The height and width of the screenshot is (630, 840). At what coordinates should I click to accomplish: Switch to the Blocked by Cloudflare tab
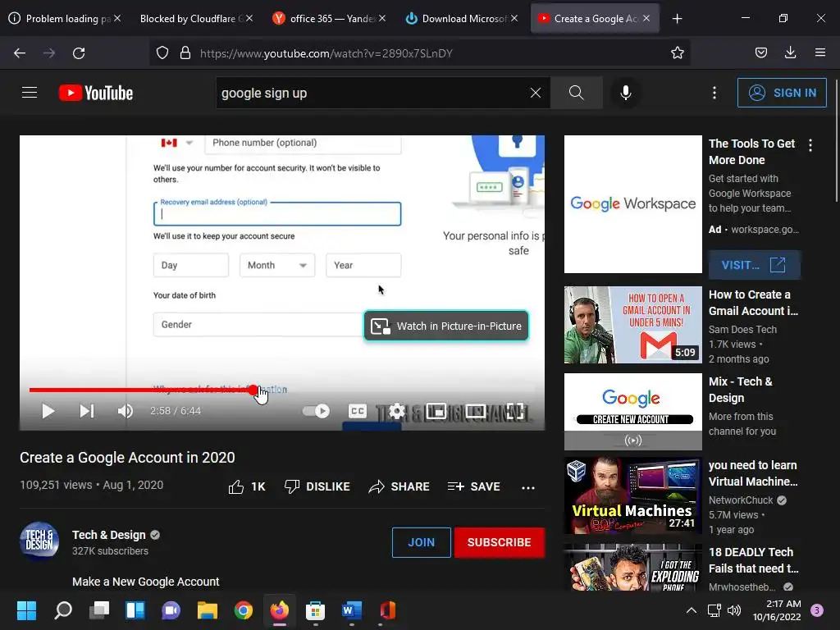point(195,18)
